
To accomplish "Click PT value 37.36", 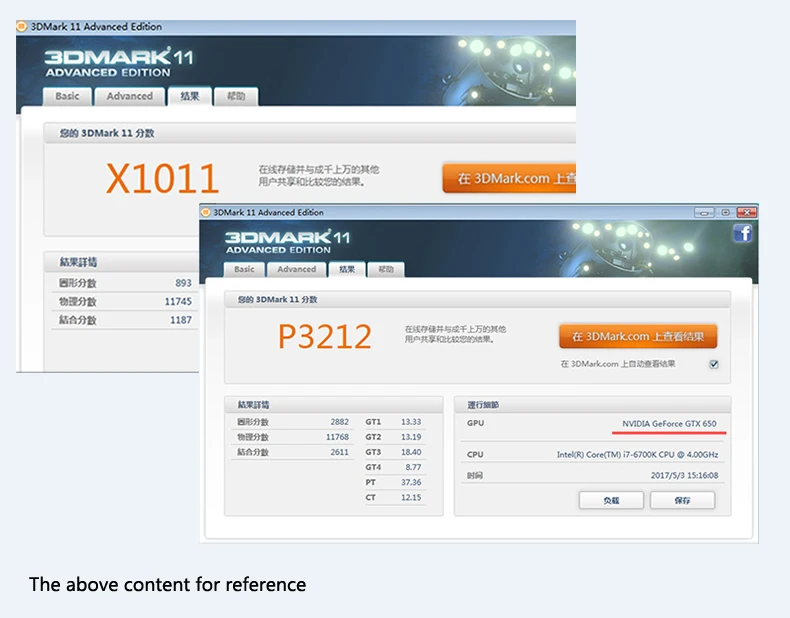I will coord(411,482).
